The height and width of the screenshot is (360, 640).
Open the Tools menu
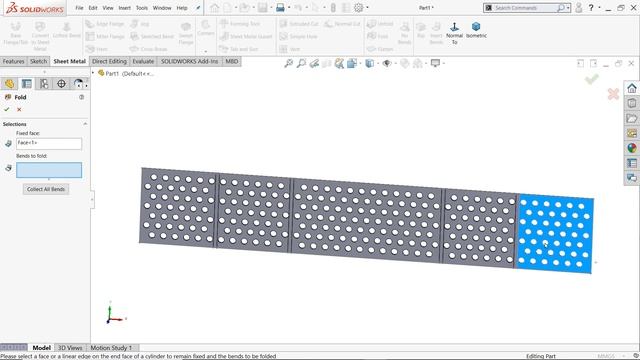coord(142,8)
